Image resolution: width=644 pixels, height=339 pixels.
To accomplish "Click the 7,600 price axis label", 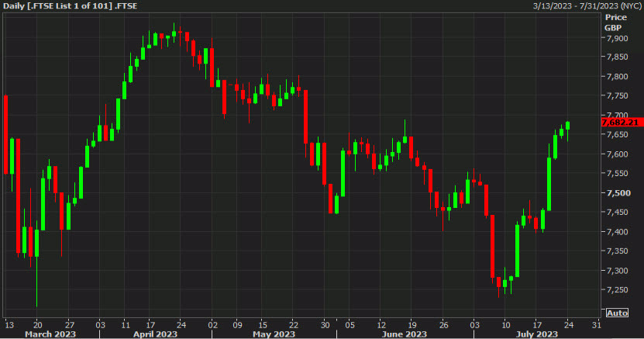I will click(618, 154).
